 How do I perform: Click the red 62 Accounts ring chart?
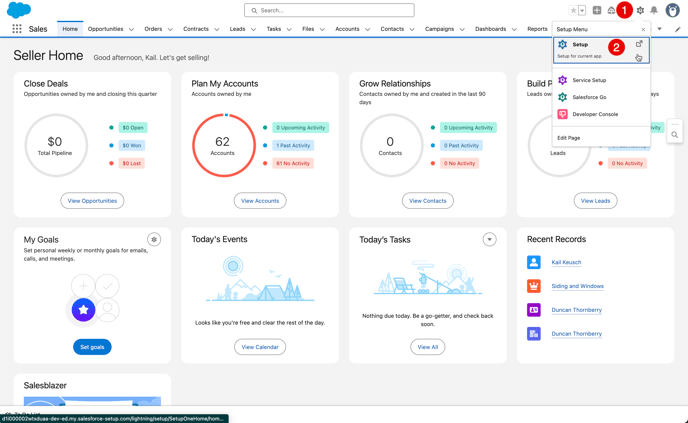(224, 145)
